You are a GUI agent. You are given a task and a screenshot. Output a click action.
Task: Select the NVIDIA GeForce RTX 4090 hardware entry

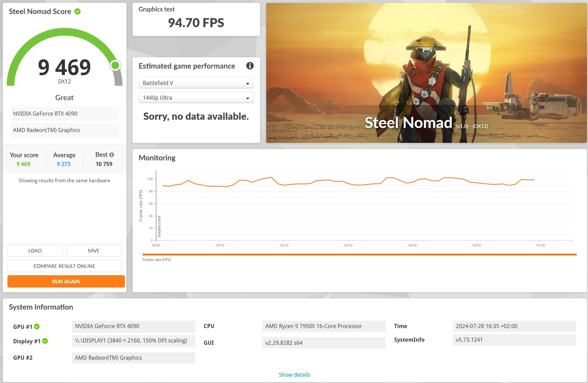(x=64, y=113)
